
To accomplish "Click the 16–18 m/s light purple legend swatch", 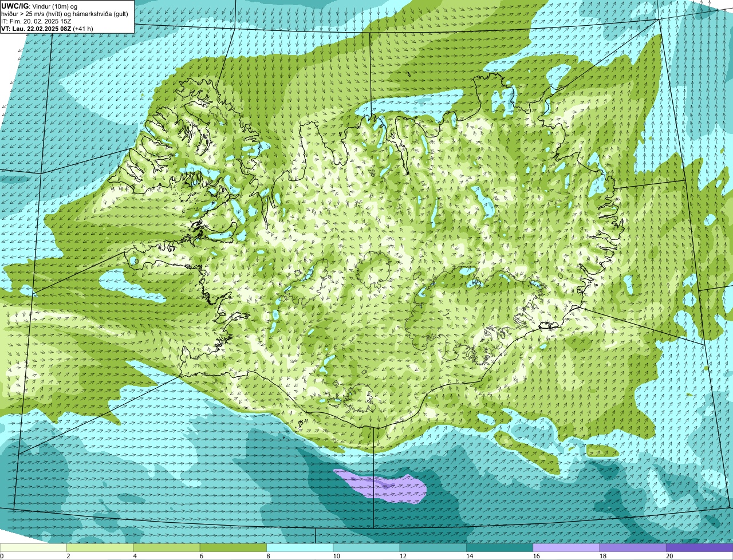I will (566, 547).
